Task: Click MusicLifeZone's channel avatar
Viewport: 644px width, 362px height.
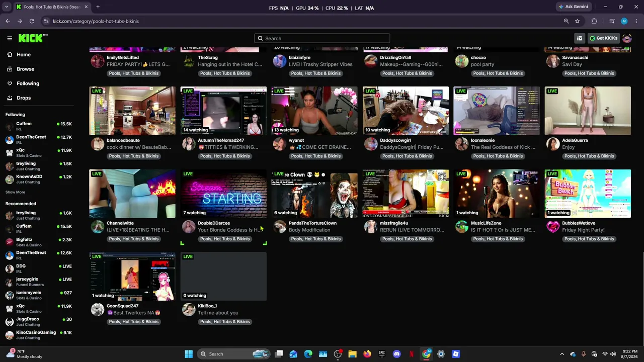Action: (462, 227)
